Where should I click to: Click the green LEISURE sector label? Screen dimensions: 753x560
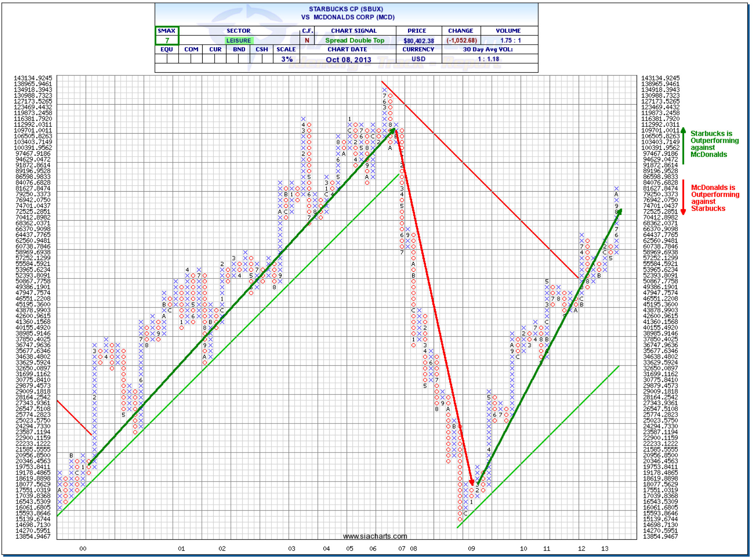coord(238,40)
